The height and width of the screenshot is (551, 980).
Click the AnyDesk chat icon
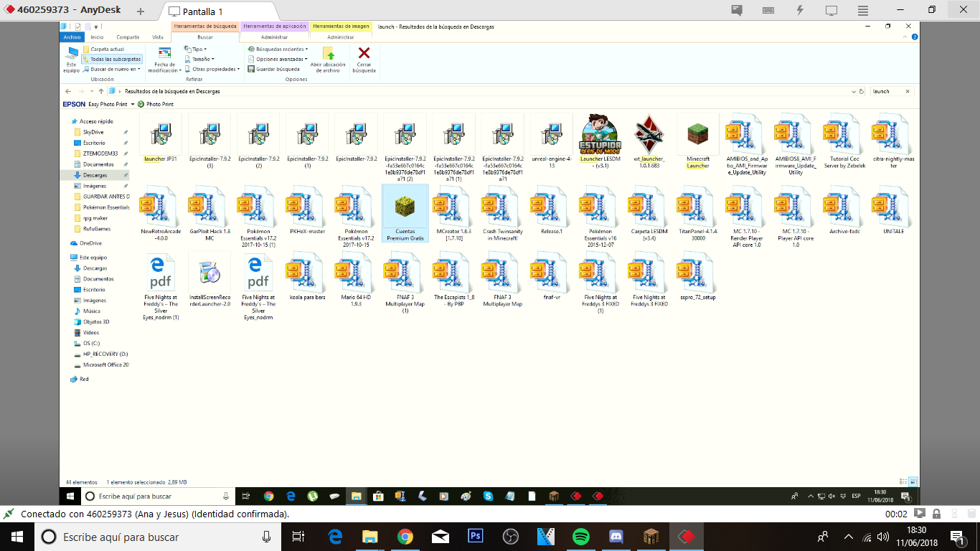737,10
